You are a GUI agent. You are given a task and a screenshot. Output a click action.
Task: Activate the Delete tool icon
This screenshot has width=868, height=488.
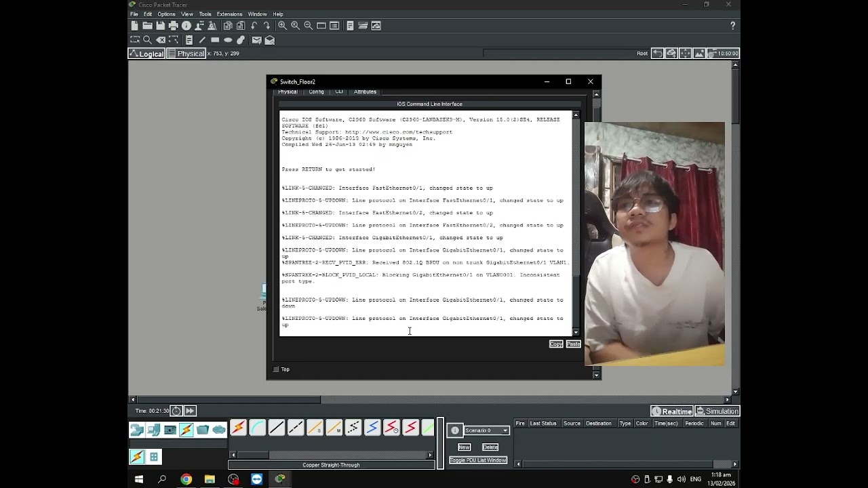[161, 40]
